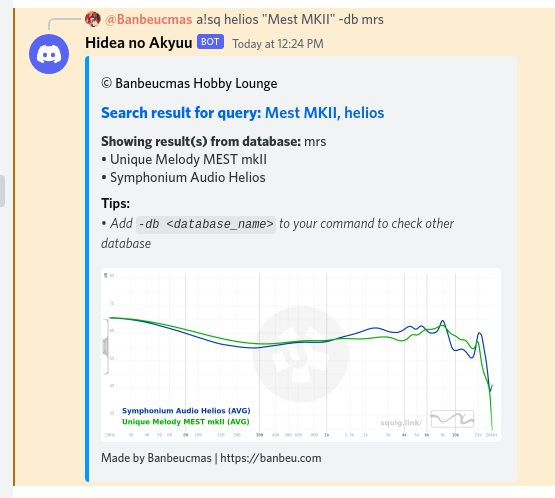555x498 pixels.
Task: Click the BOT badge next to username
Action: [x=210, y=42]
